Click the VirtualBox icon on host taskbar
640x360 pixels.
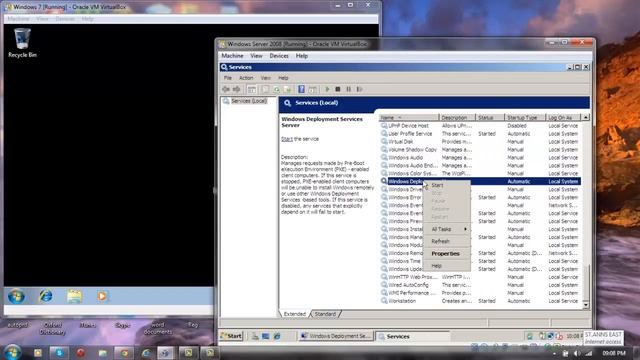(x=166, y=353)
